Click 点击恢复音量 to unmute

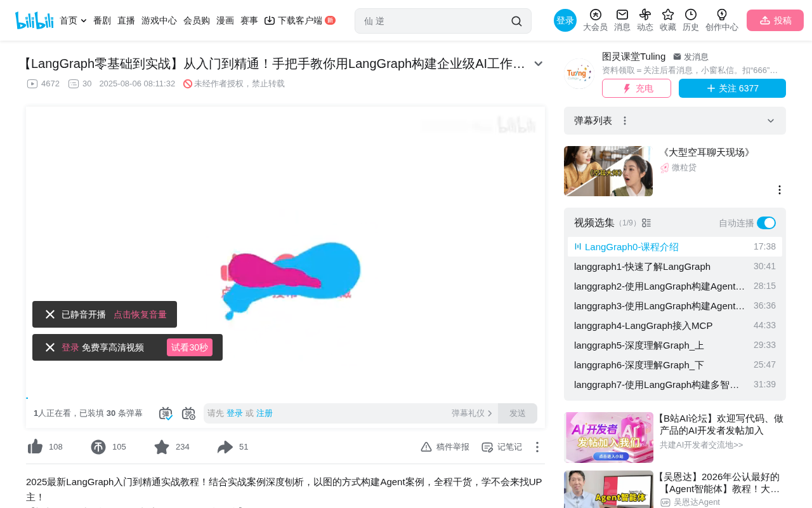(140, 314)
